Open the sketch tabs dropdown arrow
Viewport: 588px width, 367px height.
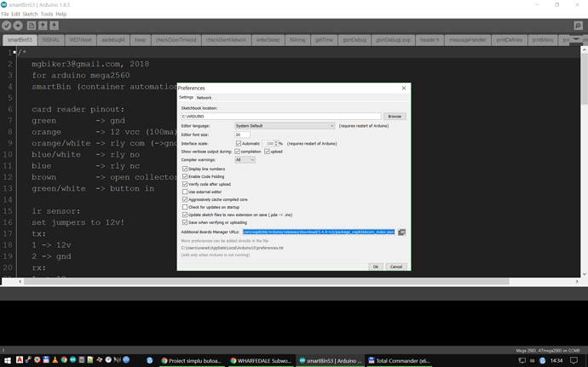point(576,39)
